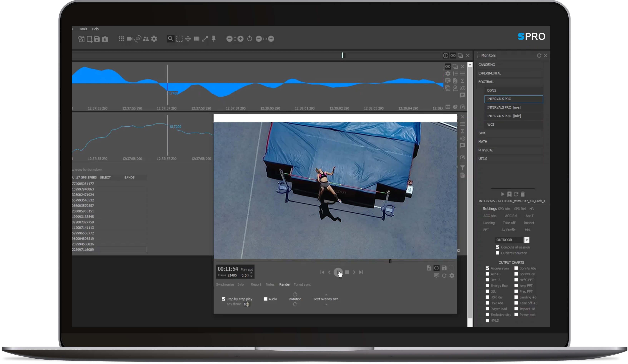Viewport: 628px width, 364px height.
Task: Click the 3D view toolbar icon
Action: click(138, 39)
